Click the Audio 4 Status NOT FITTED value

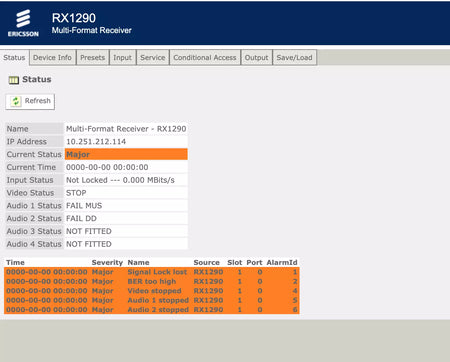pyautogui.click(x=89, y=244)
